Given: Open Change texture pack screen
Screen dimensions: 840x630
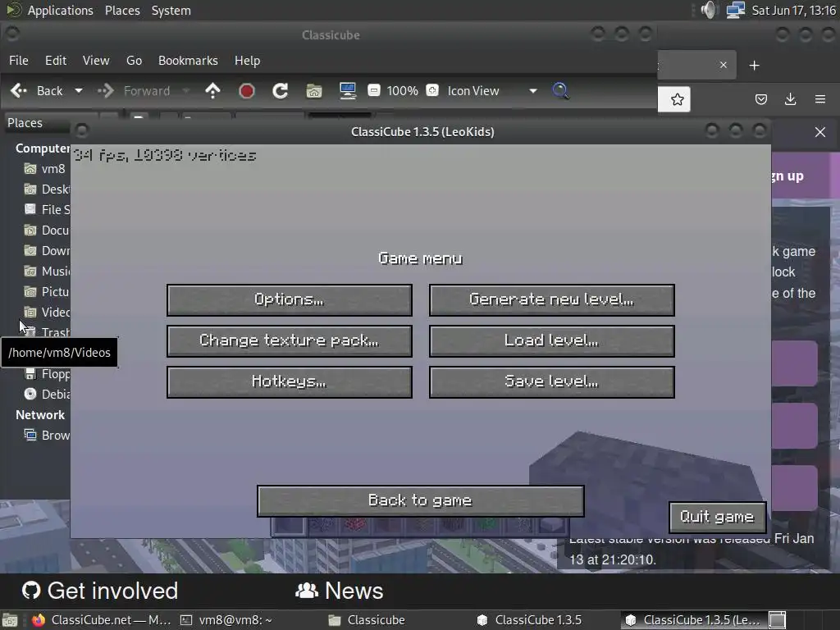Looking at the screenshot, I should click(x=290, y=341).
